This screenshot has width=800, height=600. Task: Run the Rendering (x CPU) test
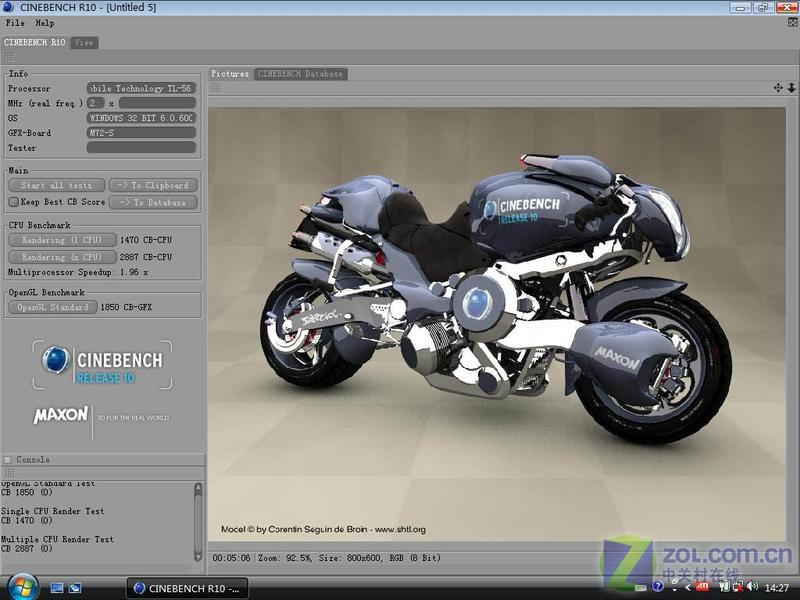coord(62,257)
